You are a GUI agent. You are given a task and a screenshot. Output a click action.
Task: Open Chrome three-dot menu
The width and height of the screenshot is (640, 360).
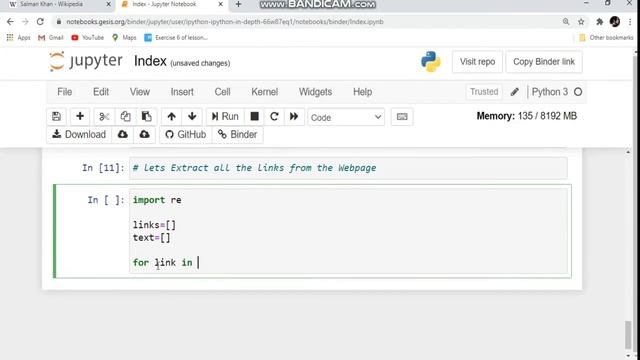(630, 22)
